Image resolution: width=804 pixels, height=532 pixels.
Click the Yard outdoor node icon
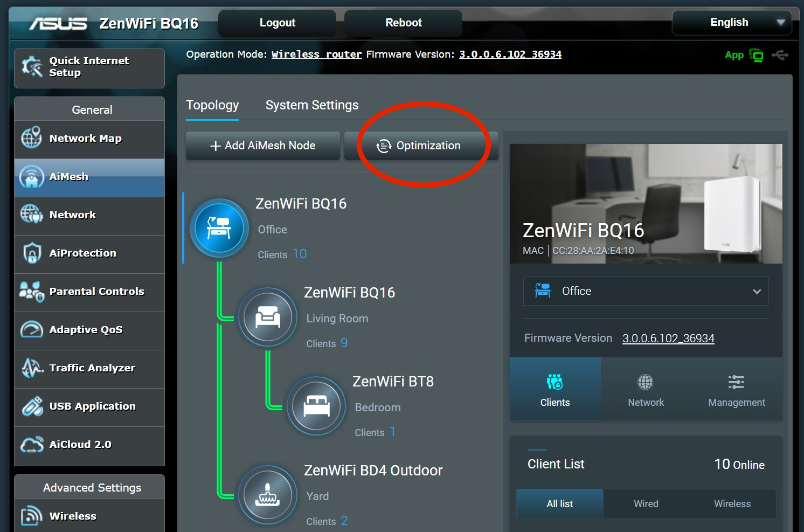[x=267, y=495]
